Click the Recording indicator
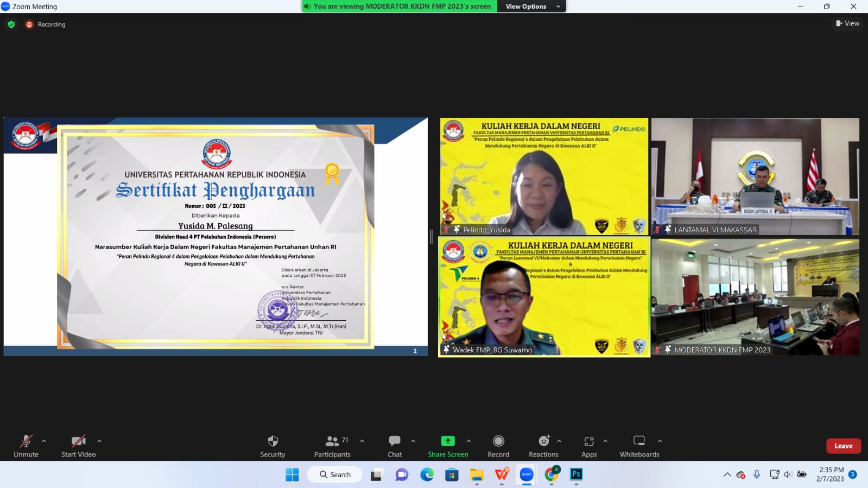Viewport: 868px width, 488px height. 46,24
